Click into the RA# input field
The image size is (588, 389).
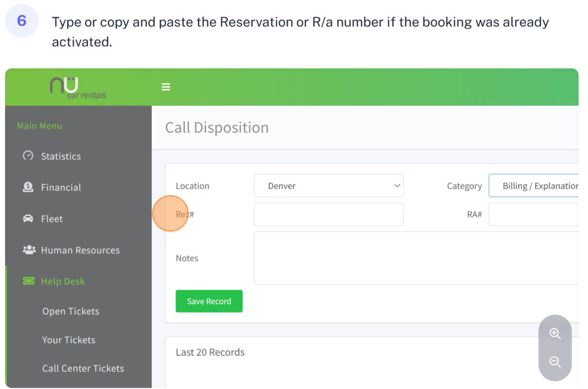coord(533,214)
